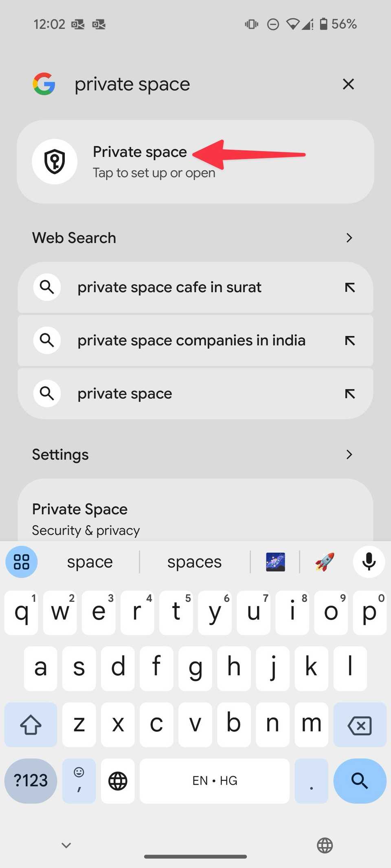The width and height of the screenshot is (391, 868).
Task: Toggle Shift for capital letters
Action: coord(31,724)
